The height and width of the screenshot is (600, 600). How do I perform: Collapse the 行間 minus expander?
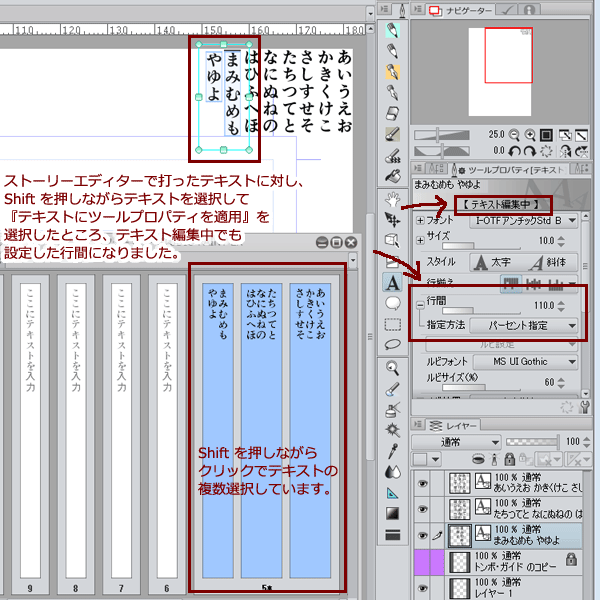[x=420, y=305]
